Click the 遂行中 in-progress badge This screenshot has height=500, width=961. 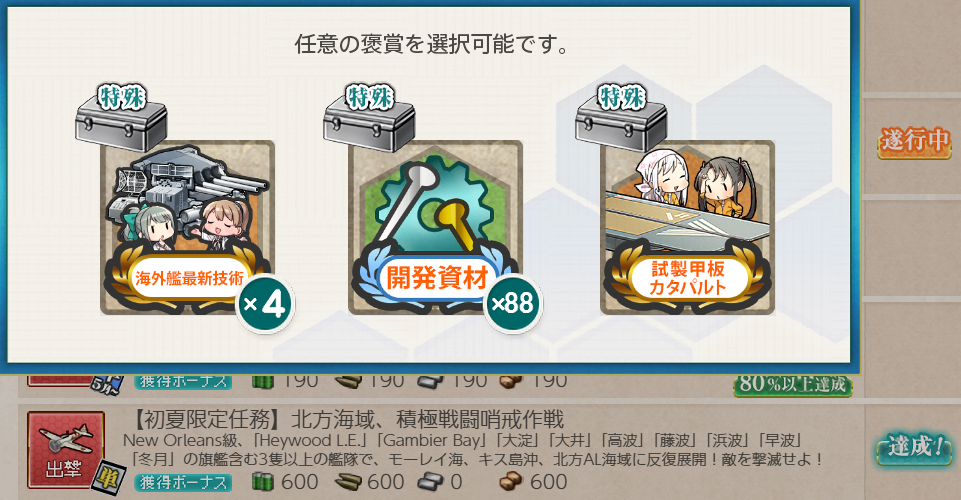[914, 141]
